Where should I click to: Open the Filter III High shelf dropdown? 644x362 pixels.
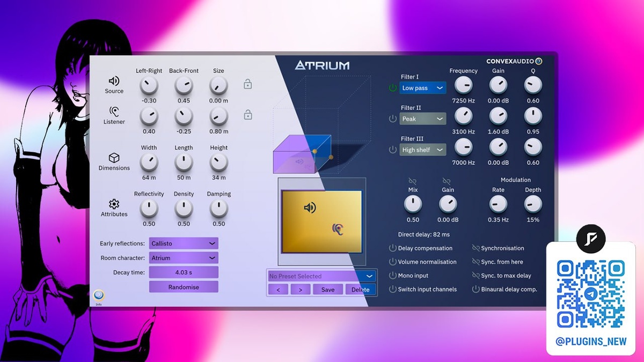pos(423,150)
